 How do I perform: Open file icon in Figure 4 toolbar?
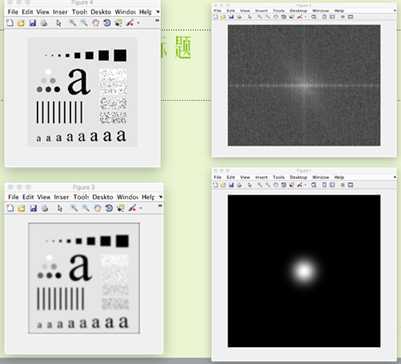tap(21, 23)
